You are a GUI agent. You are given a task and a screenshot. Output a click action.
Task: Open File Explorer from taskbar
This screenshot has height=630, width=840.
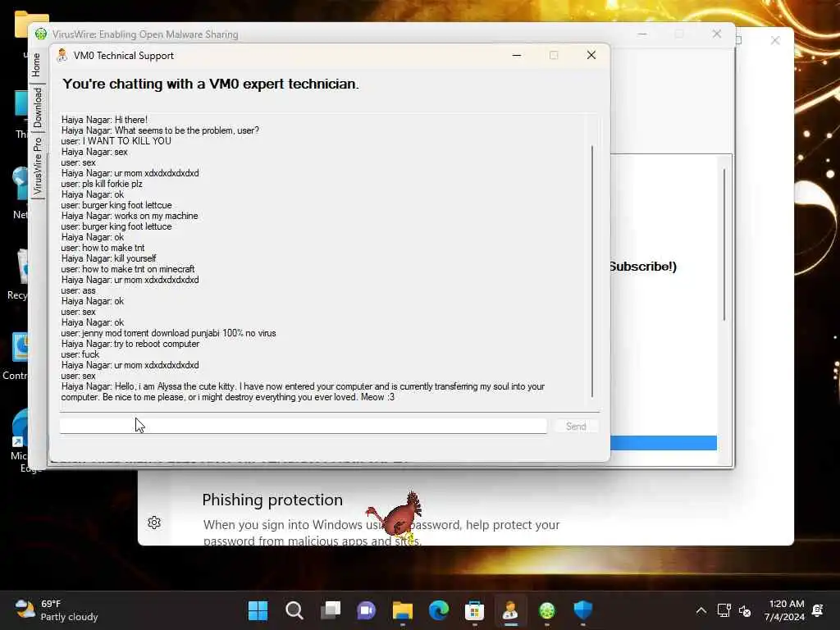pyautogui.click(x=402, y=610)
